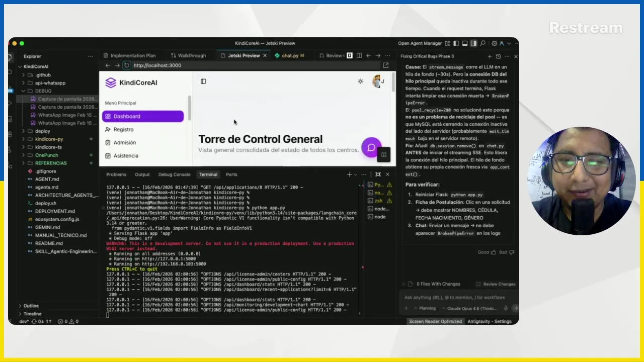Open the Claude Opus model selector

pos(470,308)
